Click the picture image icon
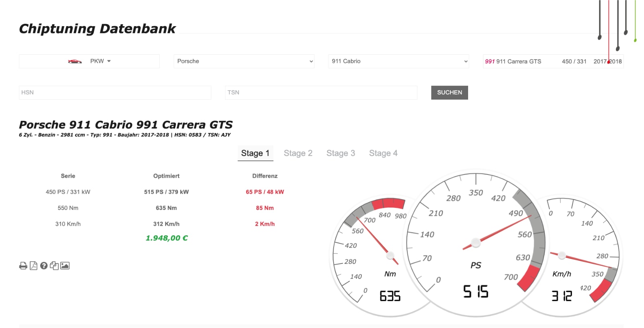Screen dimensions: 644x328 65,266
